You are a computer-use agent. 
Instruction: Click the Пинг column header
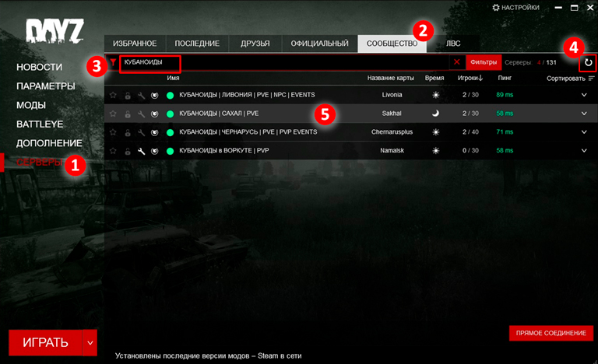coord(505,78)
